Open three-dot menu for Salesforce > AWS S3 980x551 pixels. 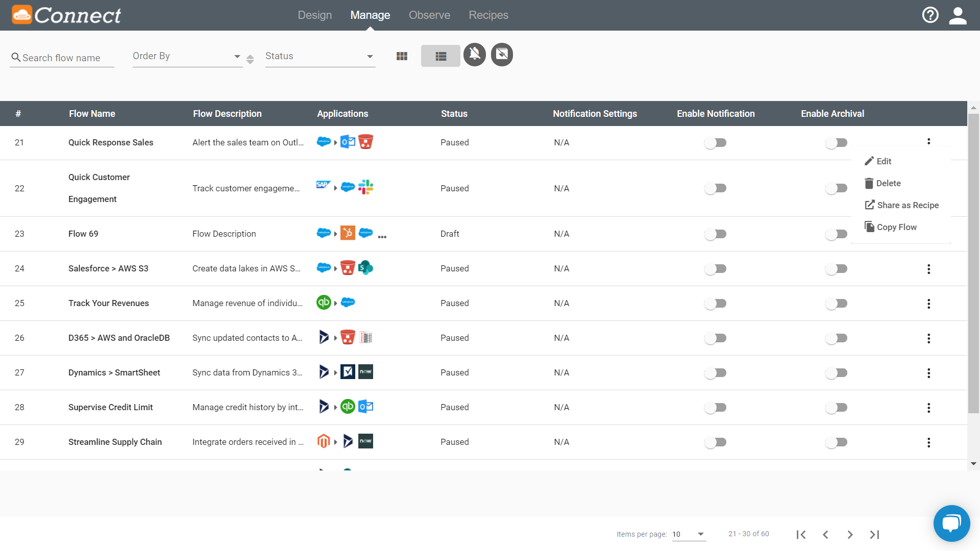point(928,269)
